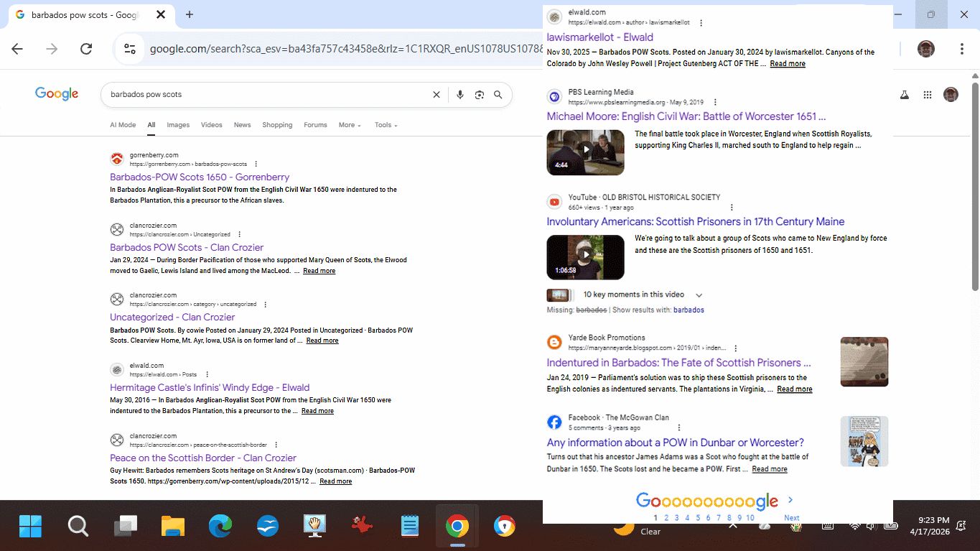Viewport: 980px width, 551px height.
Task: Expand the More search filters dropdown
Action: (350, 125)
